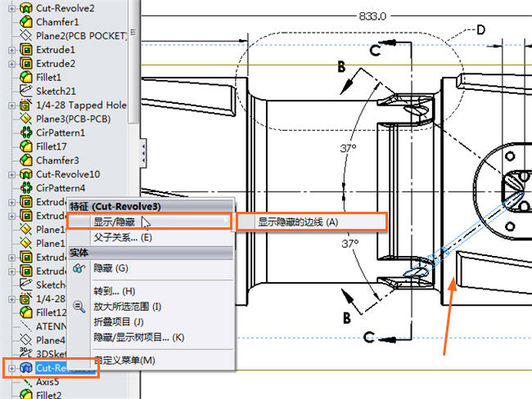Choose 父子关系 (E) from context menu
This screenshot has height=399, width=532.
pos(123,238)
